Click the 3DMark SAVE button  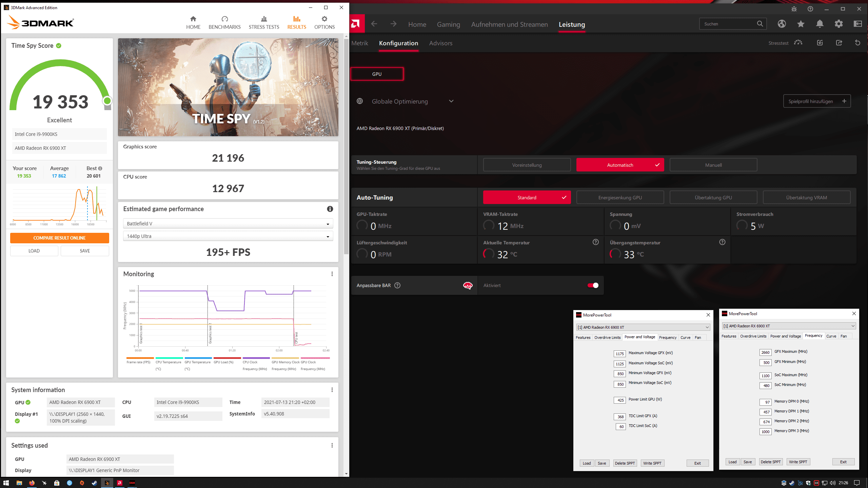click(85, 251)
